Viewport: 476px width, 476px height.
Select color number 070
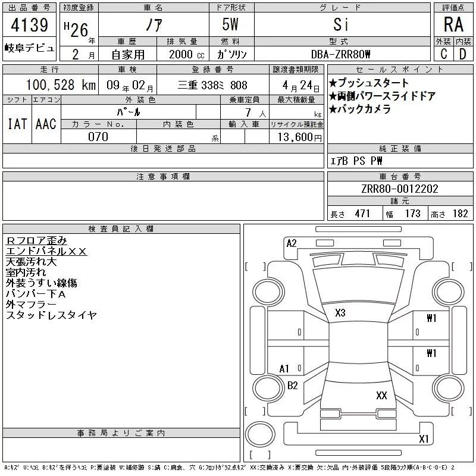98,137
